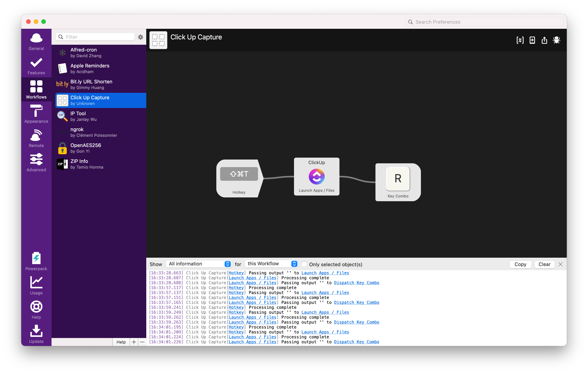588x374 pixels.
Task: Select the ZIP Info workflow
Action: [101, 164]
